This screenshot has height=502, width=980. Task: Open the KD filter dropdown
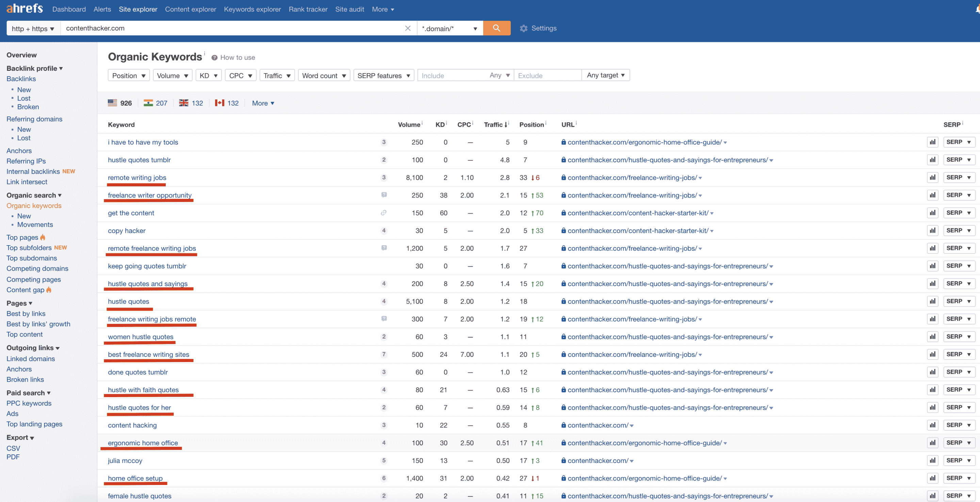click(209, 75)
